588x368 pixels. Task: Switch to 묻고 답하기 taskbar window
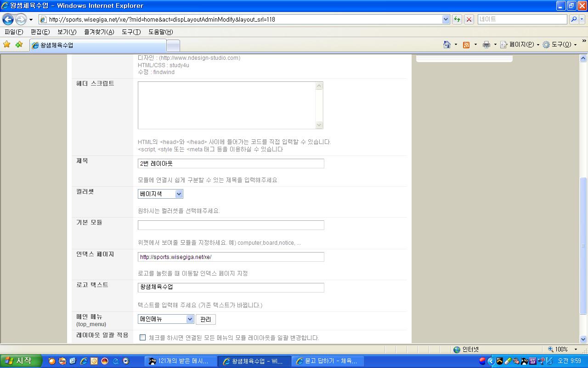(x=328, y=361)
